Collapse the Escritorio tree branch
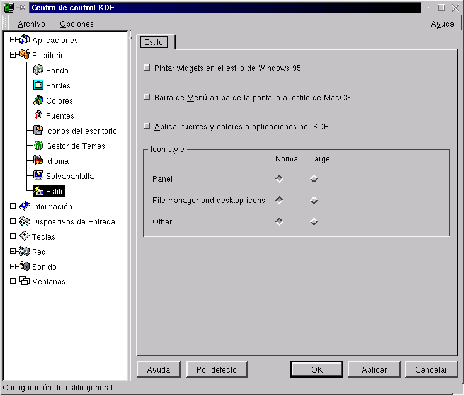Image resolution: width=464 pixels, height=395 pixels. click(13, 55)
